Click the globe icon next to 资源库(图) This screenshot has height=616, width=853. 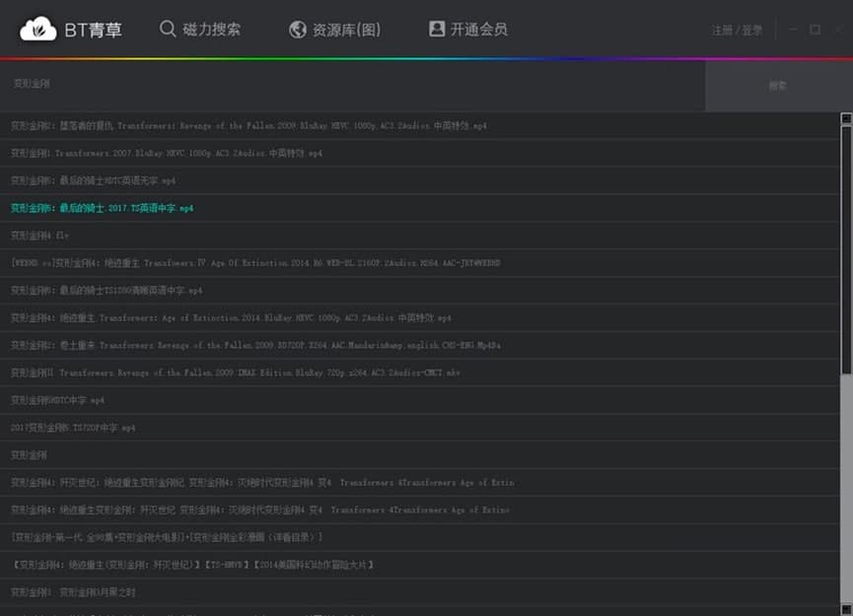(298, 29)
